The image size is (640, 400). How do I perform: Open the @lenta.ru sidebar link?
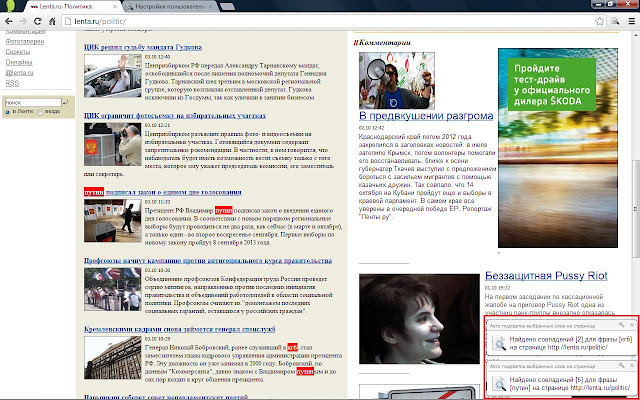[x=19, y=73]
